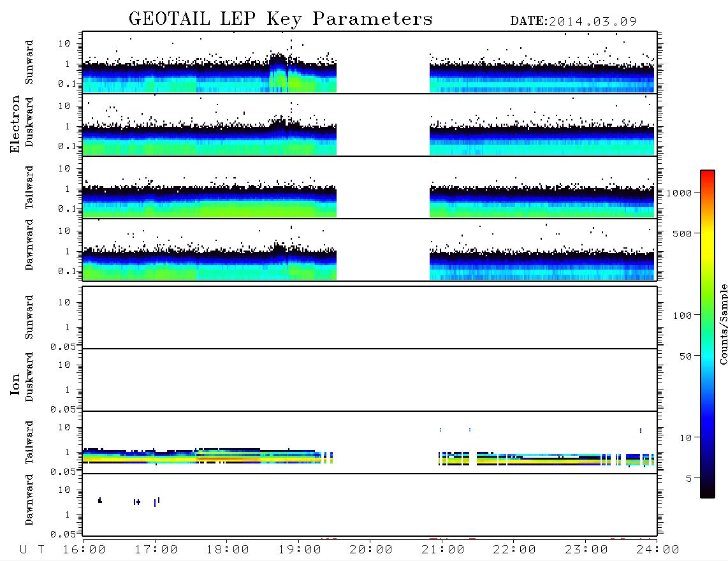728x561 pixels.
Task: Click the "0.05" tick of Ion Sunward panel
Action: coord(62,347)
